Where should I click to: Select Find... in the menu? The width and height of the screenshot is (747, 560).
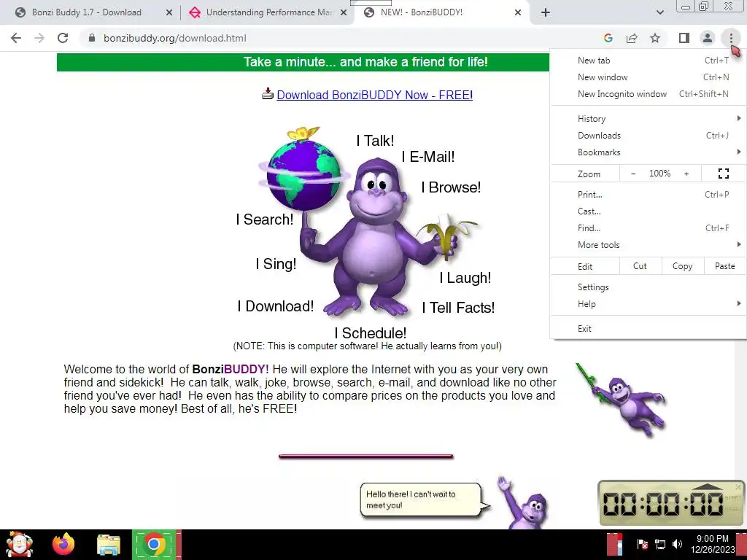coord(648,228)
